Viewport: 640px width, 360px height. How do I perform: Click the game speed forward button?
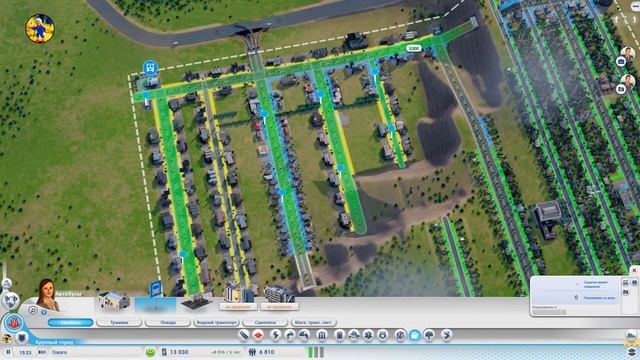click(x=42, y=352)
